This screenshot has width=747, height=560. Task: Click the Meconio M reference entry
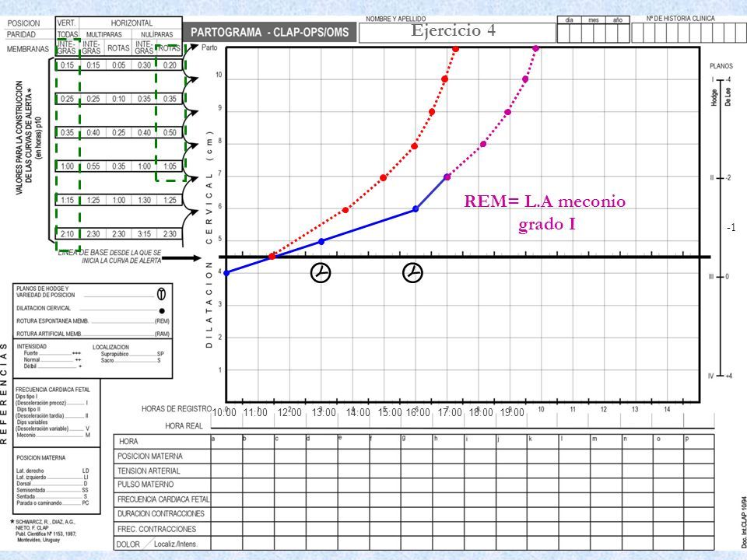pos(53,435)
